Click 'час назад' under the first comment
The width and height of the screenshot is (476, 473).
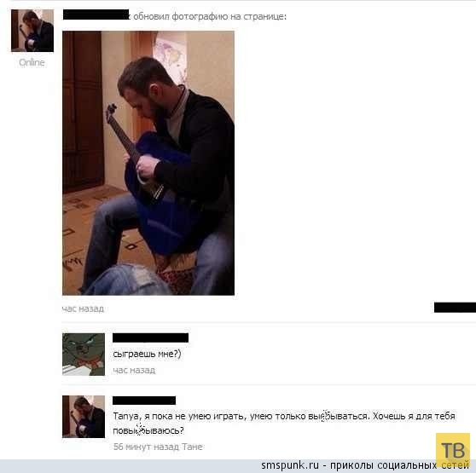pos(134,370)
